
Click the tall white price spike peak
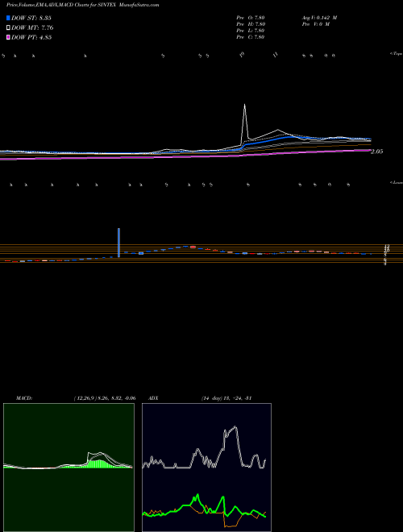click(244, 105)
